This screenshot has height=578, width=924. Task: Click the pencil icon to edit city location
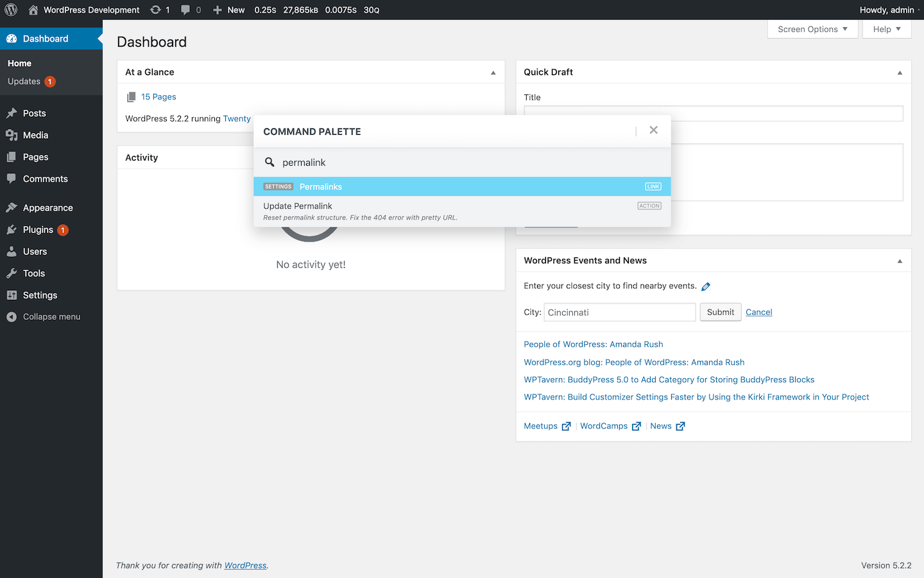tap(706, 286)
